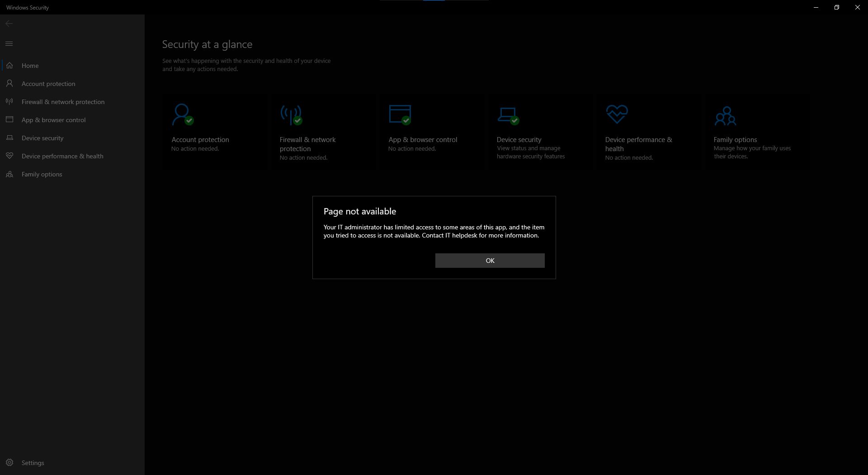The height and width of the screenshot is (475, 868).
Task: Minimize the Windows Security window
Action: coord(816,7)
